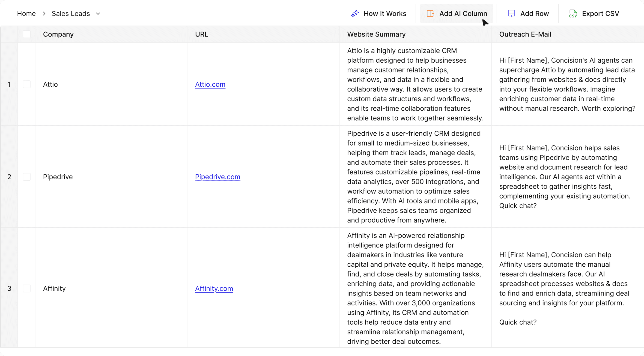Click the Website Summary column header
Screen dimensions: 644x356
(415, 34)
